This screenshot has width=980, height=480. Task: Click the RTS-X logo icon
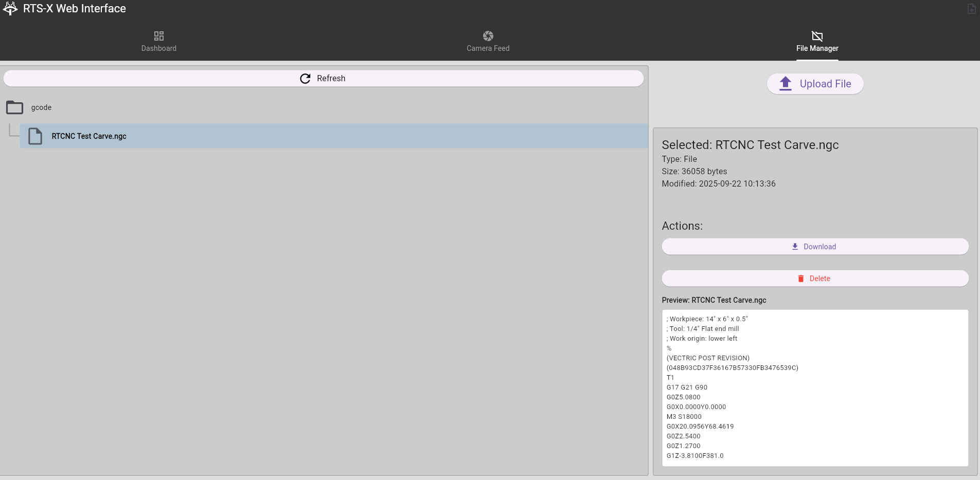point(10,8)
